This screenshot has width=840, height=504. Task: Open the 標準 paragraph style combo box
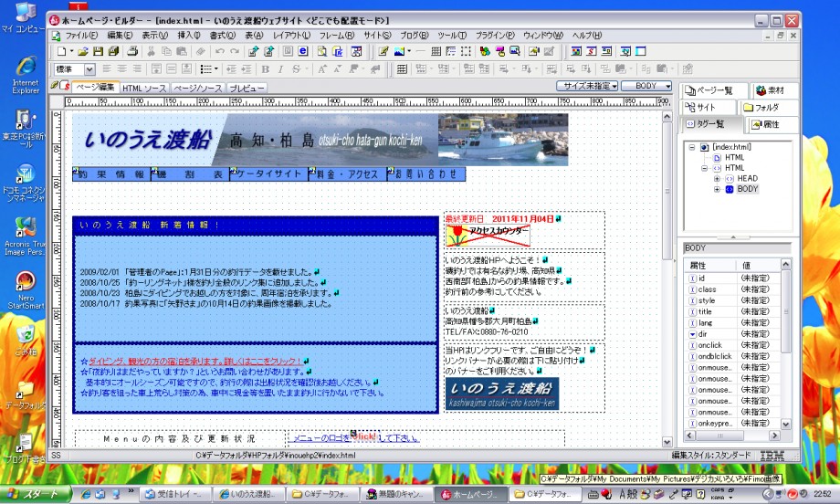[x=75, y=69]
